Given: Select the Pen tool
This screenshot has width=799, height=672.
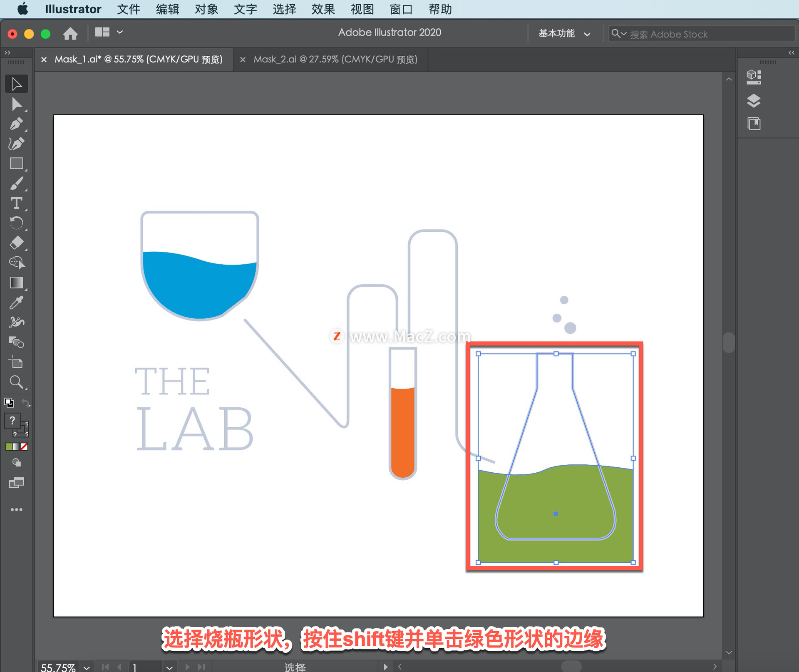Looking at the screenshot, I should click(x=17, y=124).
